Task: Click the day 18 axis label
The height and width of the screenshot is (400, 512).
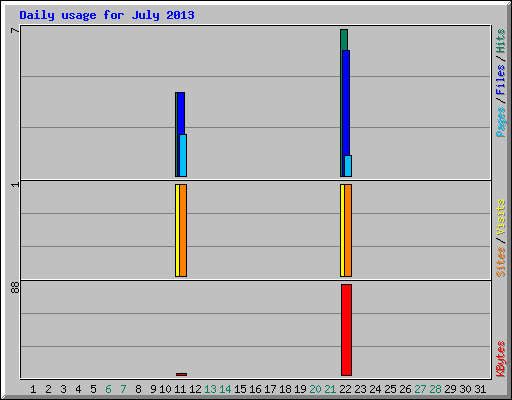Action: [x=285, y=389]
